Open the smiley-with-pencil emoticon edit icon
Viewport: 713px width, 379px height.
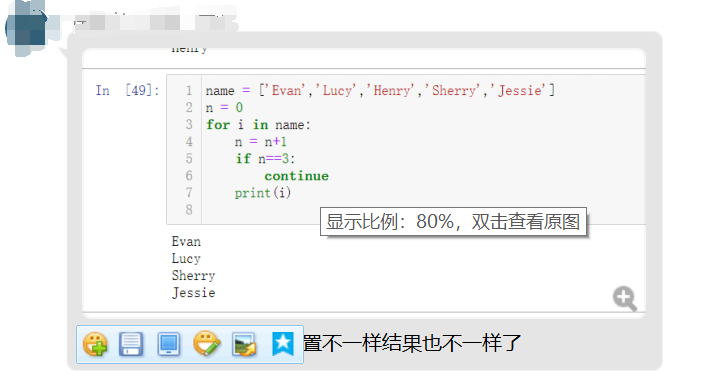[x=207, y=344]
